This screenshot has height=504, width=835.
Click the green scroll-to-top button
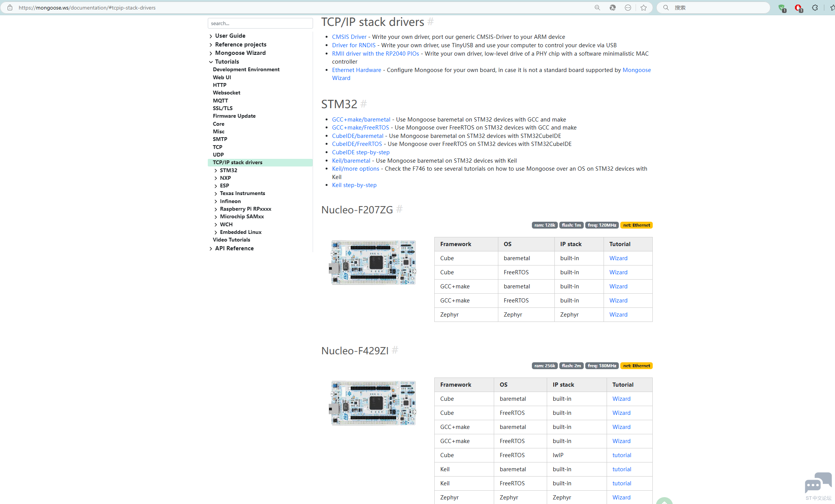(664, 501)
